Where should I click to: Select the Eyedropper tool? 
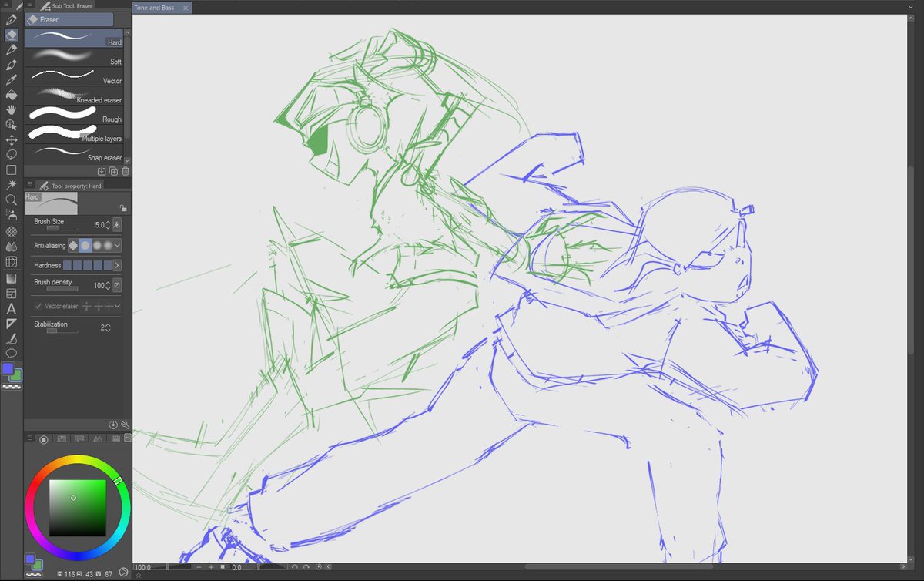tap(11, 79)
